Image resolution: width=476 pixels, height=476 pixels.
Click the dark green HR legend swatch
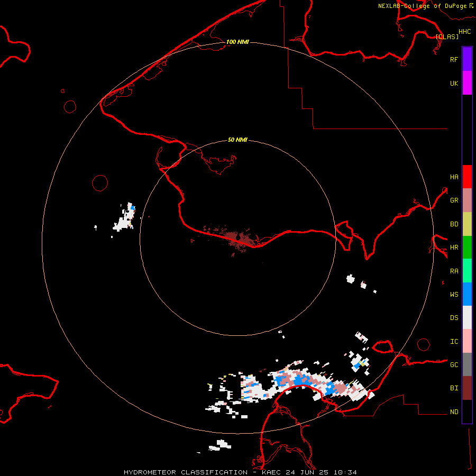(467, 248)
